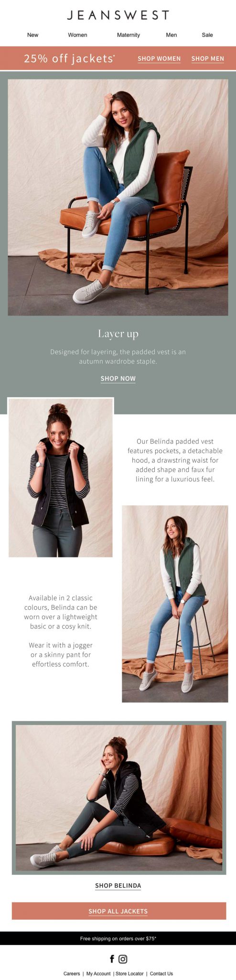Go to the New menu item

pos(33,35)
